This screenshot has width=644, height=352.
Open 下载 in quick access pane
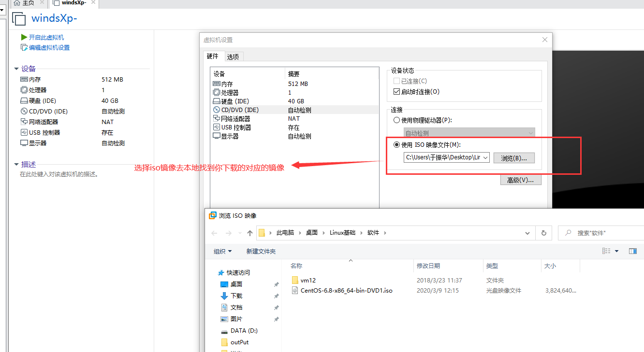pyautogui.click(x=236, y=296)
